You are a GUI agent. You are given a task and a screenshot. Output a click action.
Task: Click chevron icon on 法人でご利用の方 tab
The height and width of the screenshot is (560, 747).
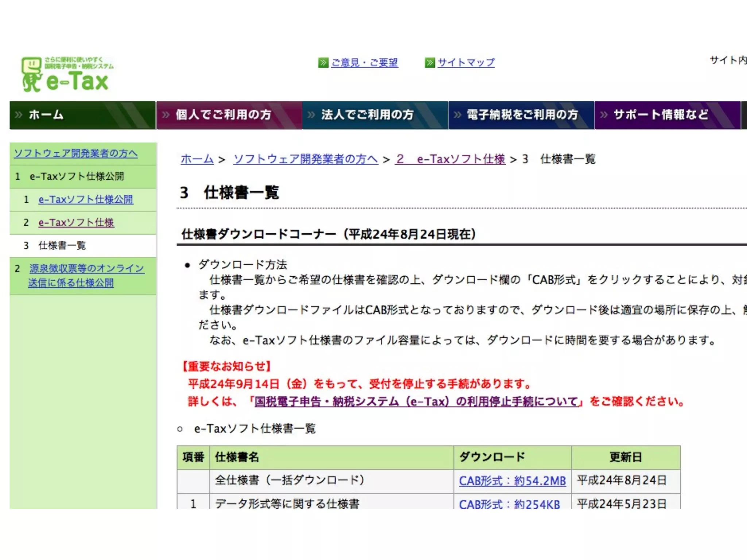click(x=311, y=115)
